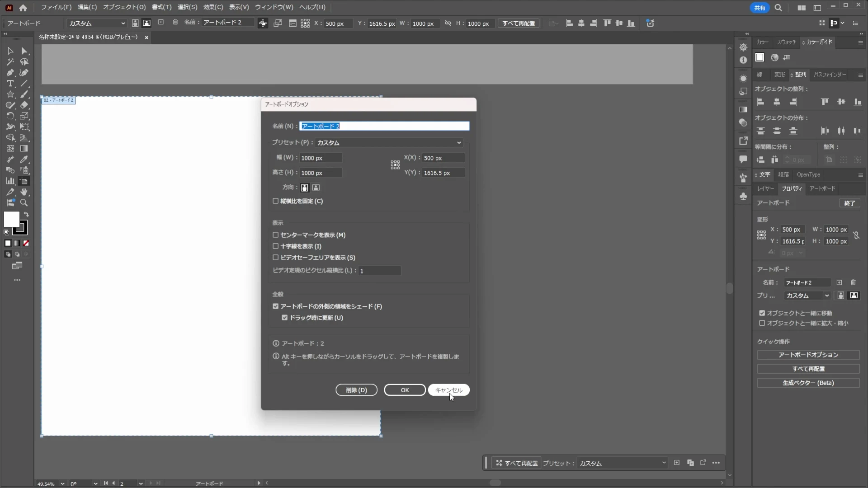Select the Hand tool
The height and width of the screenshot is (488, 868).
point(24,192)
